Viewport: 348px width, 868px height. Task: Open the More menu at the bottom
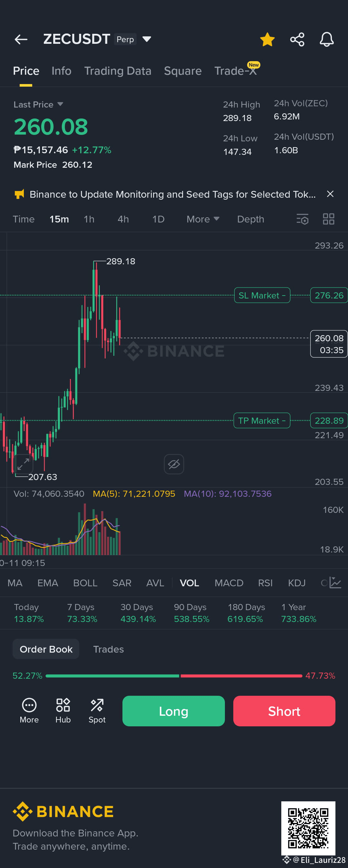pyautogui.click(x=29, y=711)
